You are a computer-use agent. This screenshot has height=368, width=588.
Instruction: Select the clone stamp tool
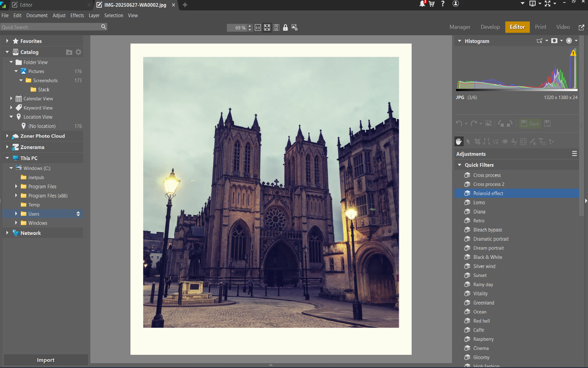pyautogui.click(x=514, y=141)
